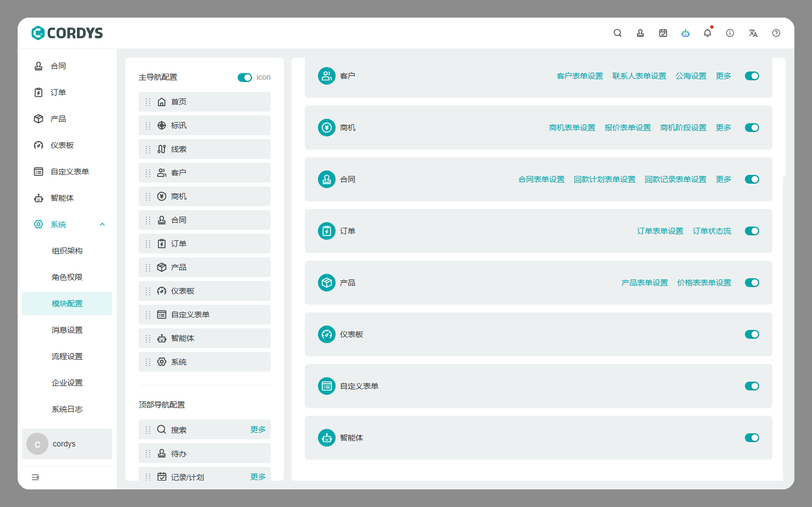
Task: Open the robot agent icon in header
Action: coord(685,33)
